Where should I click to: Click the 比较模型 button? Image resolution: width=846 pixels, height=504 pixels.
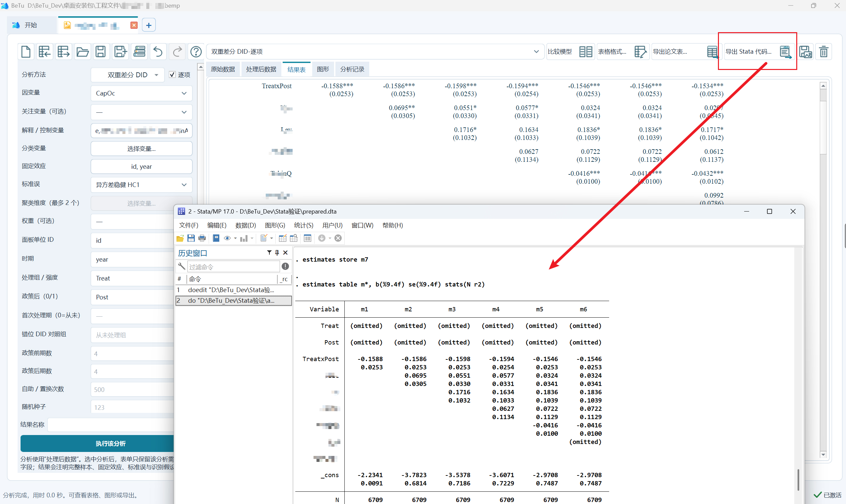570,52
